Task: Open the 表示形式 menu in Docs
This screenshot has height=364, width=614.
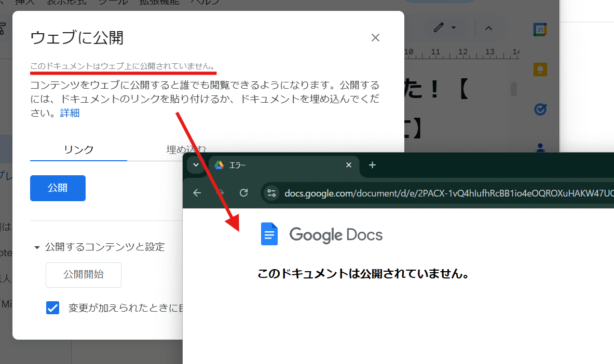Action: click(x=66, y=2)
